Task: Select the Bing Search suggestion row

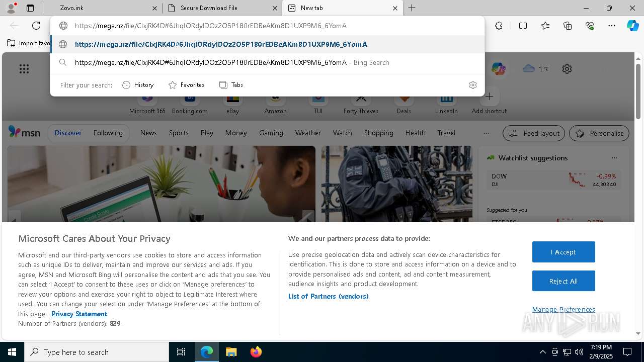Action: (x=267, y=62)
